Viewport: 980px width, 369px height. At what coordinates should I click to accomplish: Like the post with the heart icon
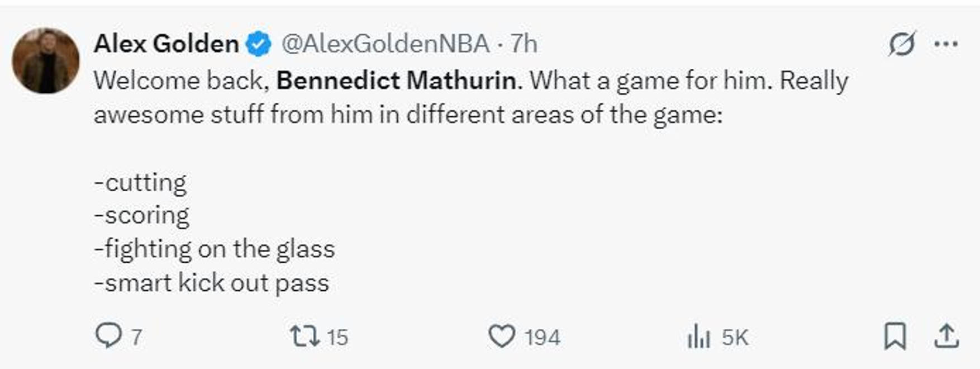pyautogui.click(x=501, y=337)
